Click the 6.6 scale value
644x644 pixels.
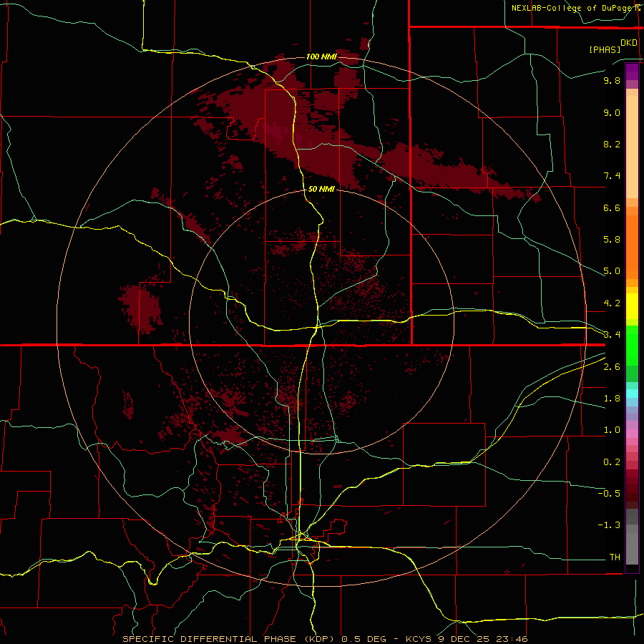(612, 208)
